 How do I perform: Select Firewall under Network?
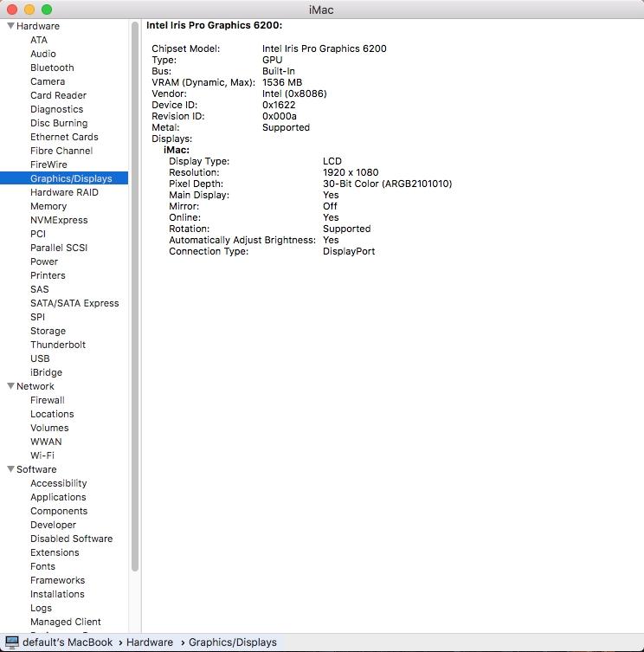48,400
